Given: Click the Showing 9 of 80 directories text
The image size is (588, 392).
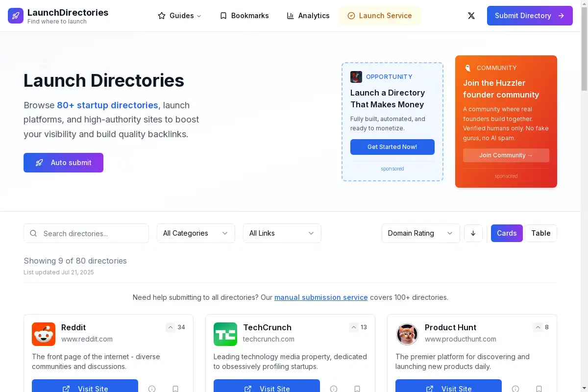Looking at the screenshot, I should [x=75, y=261].
